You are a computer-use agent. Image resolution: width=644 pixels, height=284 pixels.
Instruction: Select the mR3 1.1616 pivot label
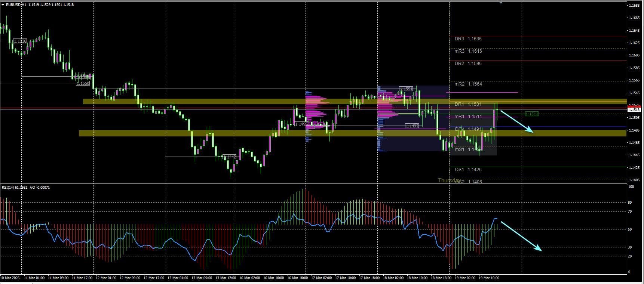tap(468, 51)
